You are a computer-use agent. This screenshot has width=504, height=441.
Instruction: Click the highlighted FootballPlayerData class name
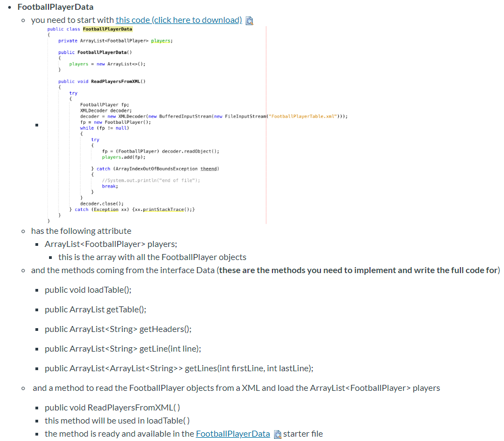tap(107, 29)
